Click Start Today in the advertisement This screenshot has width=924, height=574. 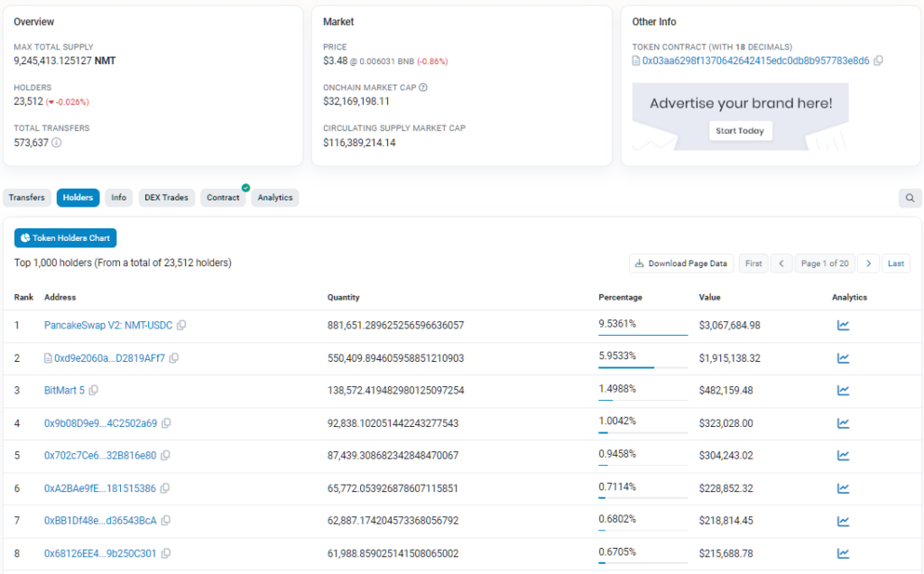739,131
